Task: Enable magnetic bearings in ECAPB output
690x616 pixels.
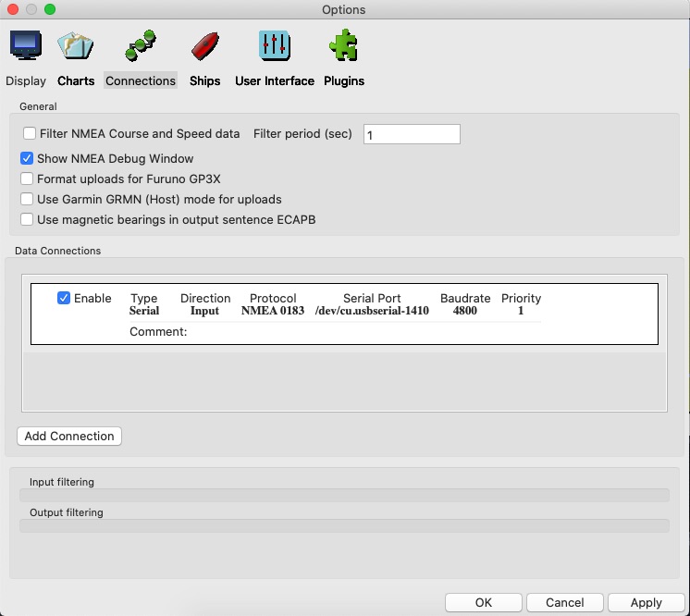Action: click(x=28, y=220)
